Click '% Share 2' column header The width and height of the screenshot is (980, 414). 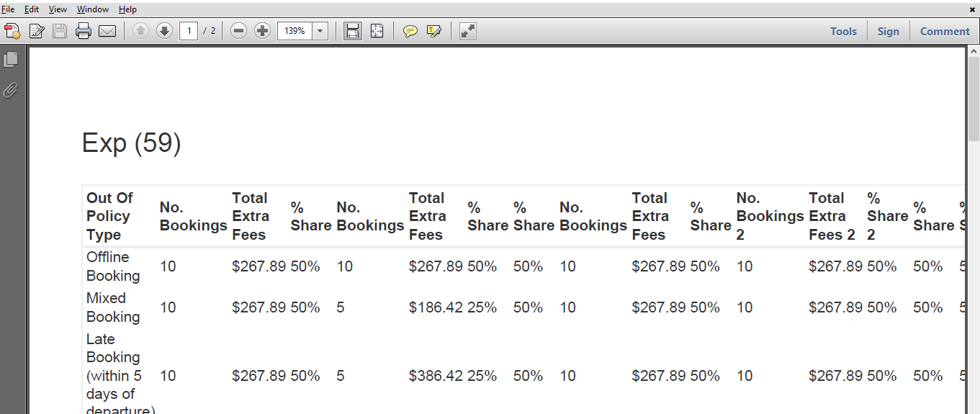coord(887,216)
